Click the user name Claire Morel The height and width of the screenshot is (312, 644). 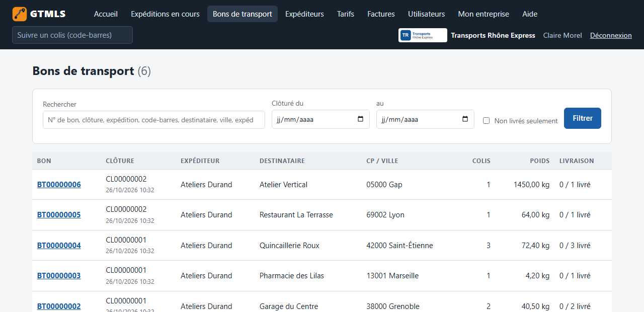click(x=562, y=35)
